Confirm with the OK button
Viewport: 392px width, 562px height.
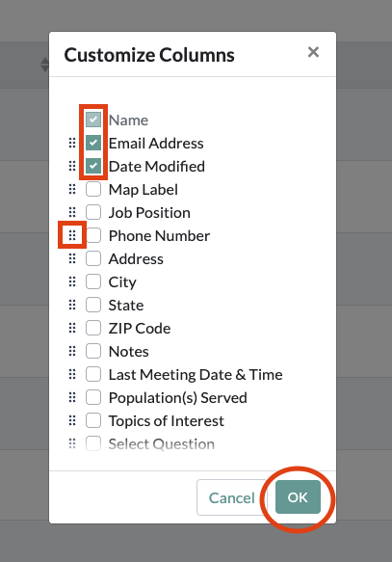tap(298, 497)
